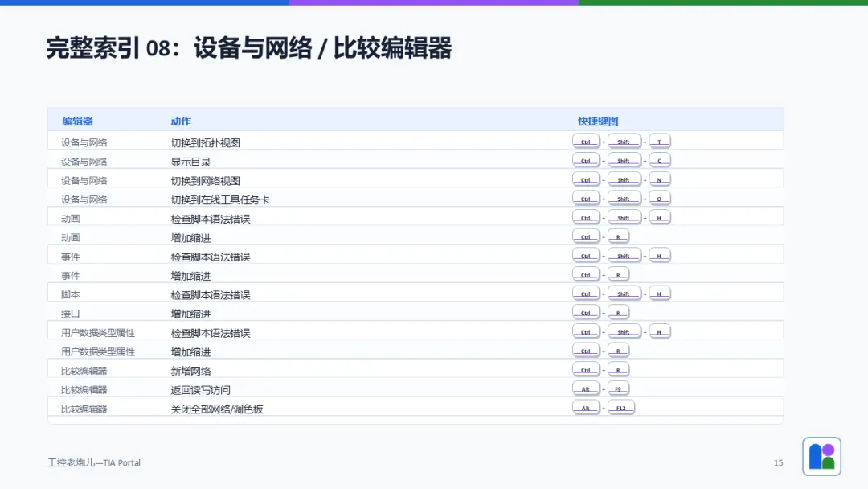Viewport: 868px width, 489px height.
Task: Click the Ctrl key cap in the 显示目录 row
Action: [x=586, y=161]
